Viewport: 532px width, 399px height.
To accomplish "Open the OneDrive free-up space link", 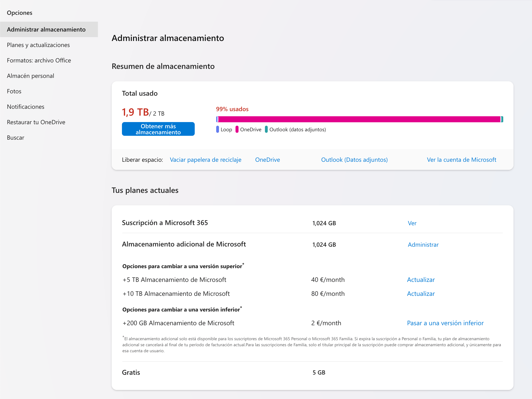I will point(268,160).
